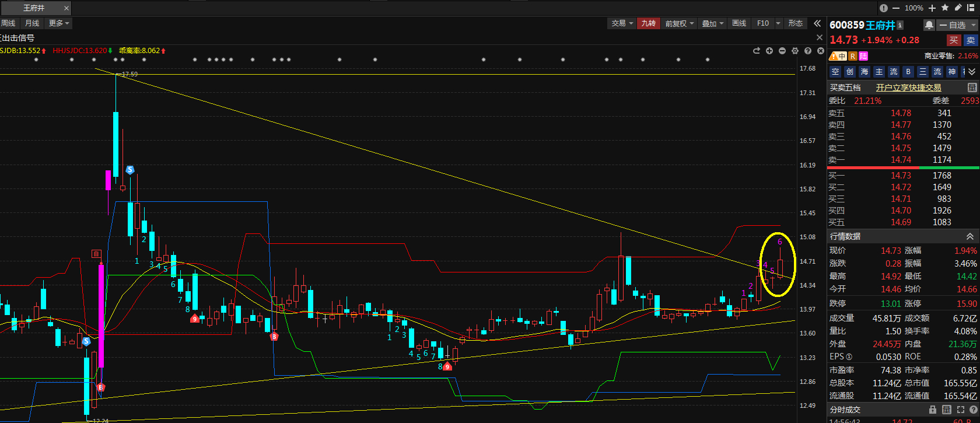The height and width of the screenshot is (423, 980).
Task: Click the red E marker at chart bottom
Action: coord(100,387)
